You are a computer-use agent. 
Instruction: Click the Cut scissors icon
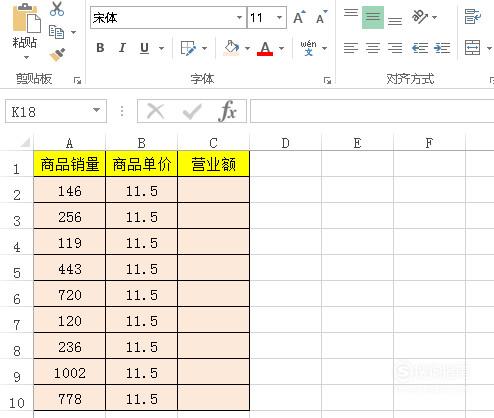(57, 8)
